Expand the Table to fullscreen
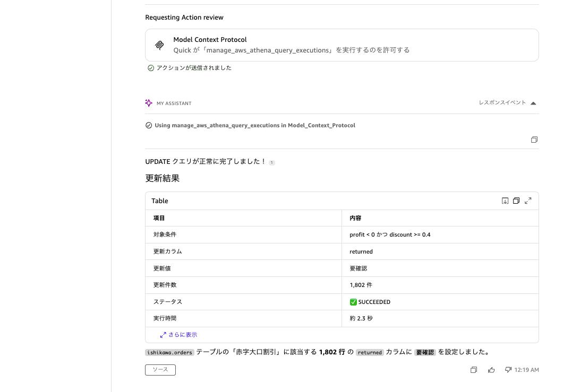The width and height of the screenshot is (572, 392). (x=528, y=201)
